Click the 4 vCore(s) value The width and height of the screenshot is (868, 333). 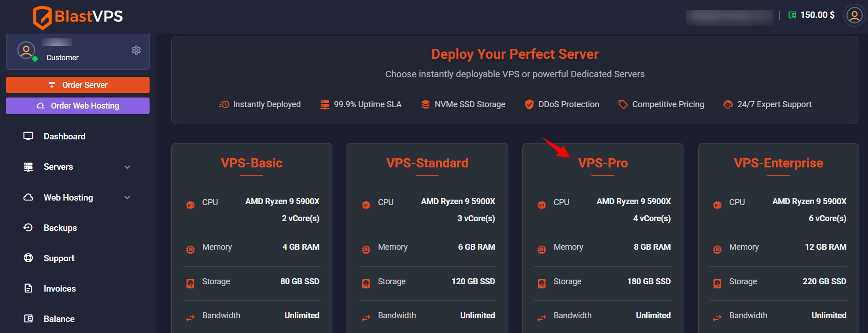click(652, 218)
